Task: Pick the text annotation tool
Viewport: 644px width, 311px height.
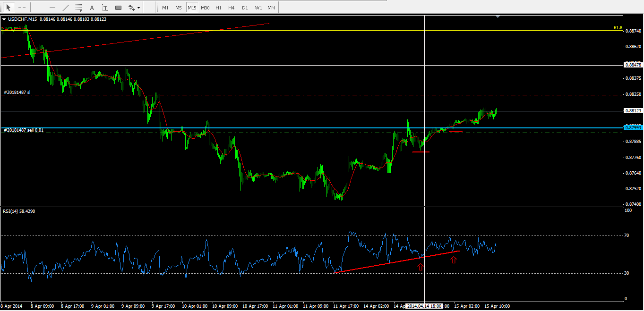Action: pyautogui.click(x=92, y=8)
